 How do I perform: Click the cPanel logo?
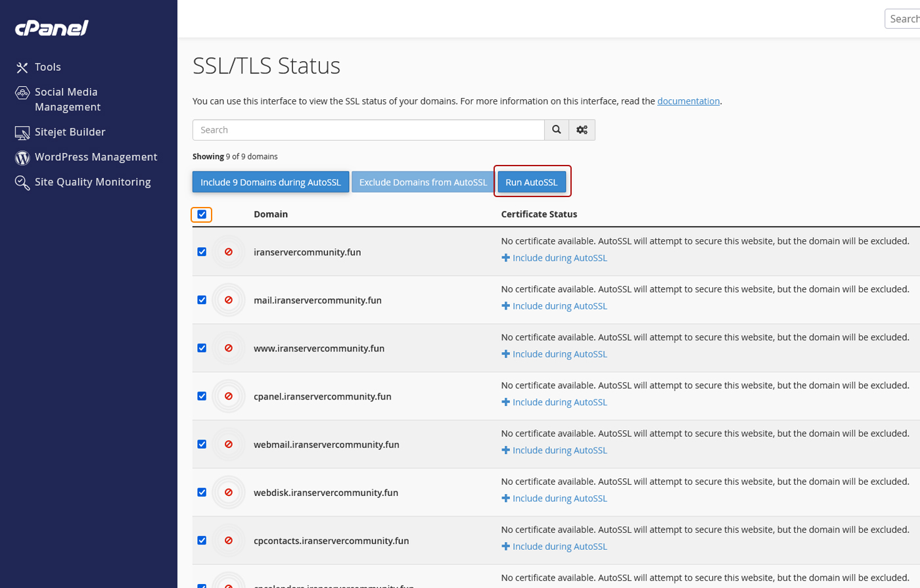click(x=51, y=28)
